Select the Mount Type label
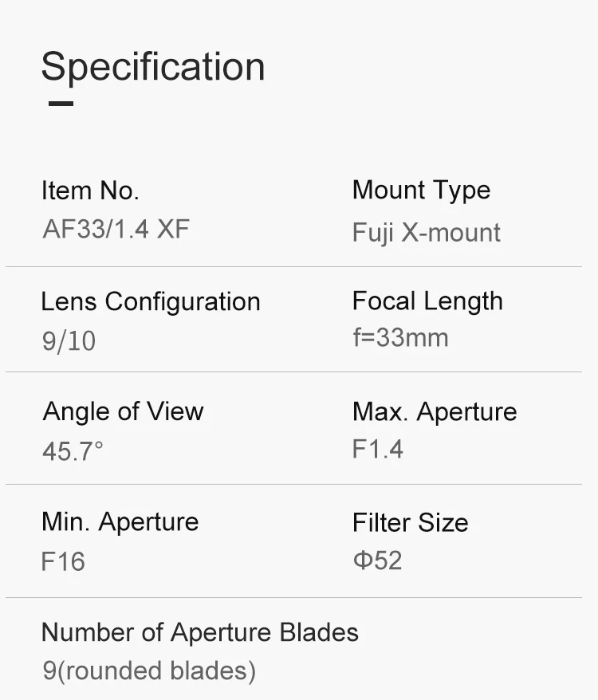 point(421,191)
